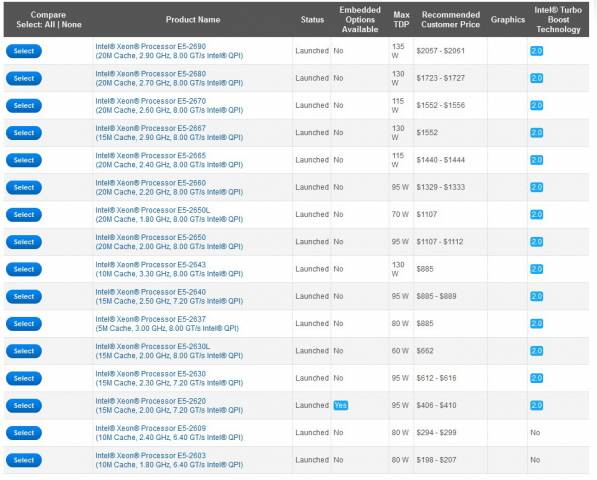Image resolution: width=597 pixels, height=480 pixels.
Task: Open Intel Xeon Processor E5-2670 product link
Action: tap(169, 105)
